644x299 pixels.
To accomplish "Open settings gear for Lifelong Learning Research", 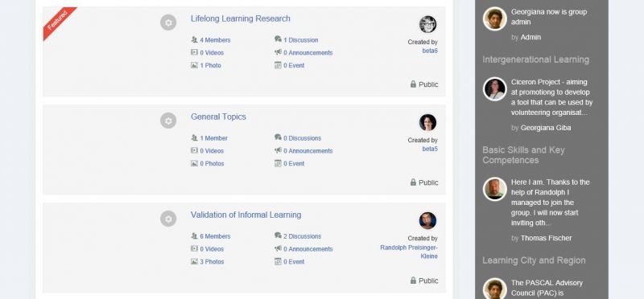I will coord(168,23).
